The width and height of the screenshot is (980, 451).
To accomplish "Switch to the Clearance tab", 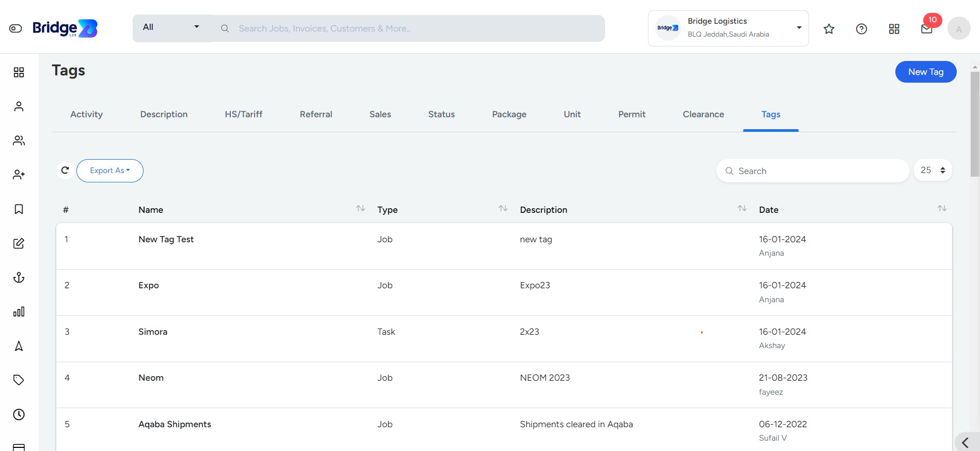I will (703, 114).
